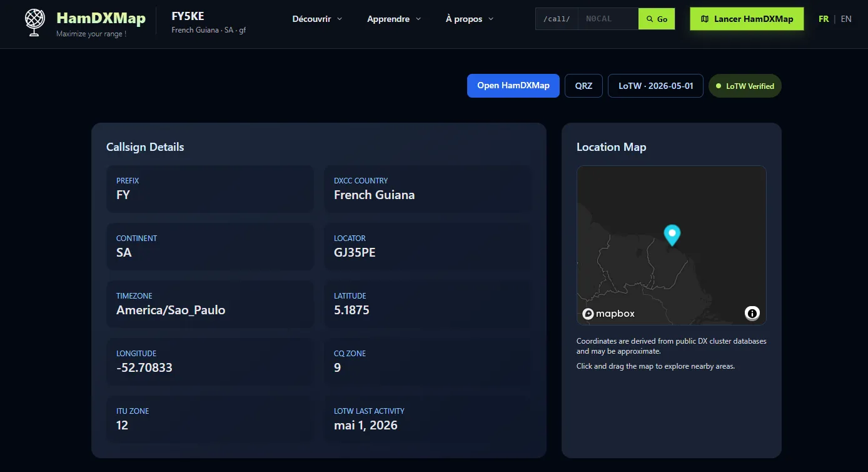Select the DXCC country value French Guiana

click(374, 195)
